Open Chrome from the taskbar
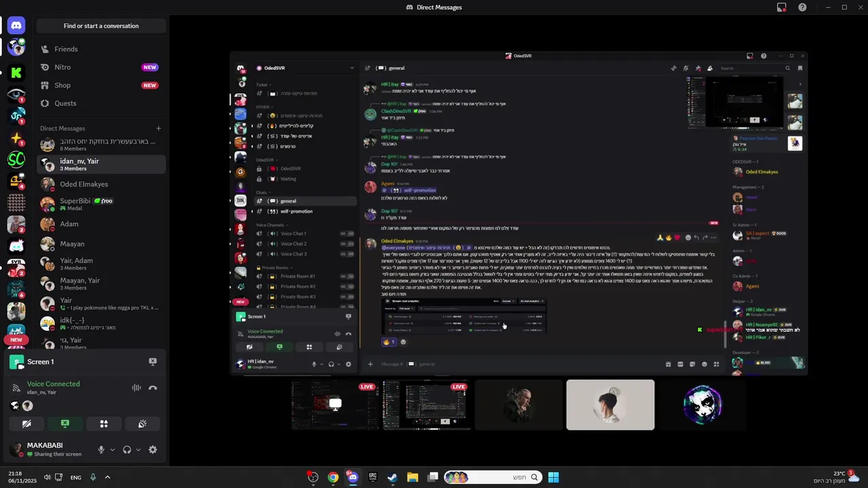This screenshot has height=488, width=868. click(333, 477)
